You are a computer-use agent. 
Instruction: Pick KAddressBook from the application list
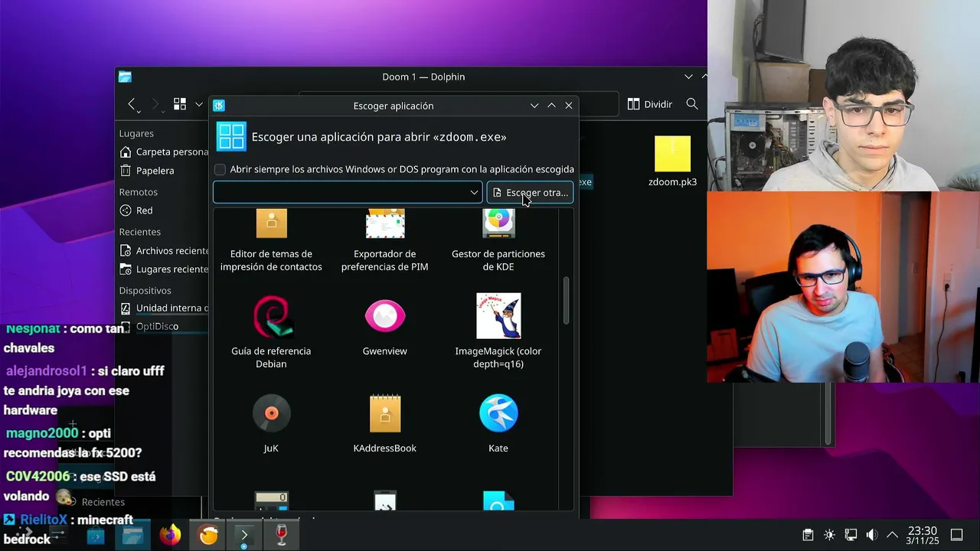384,423
